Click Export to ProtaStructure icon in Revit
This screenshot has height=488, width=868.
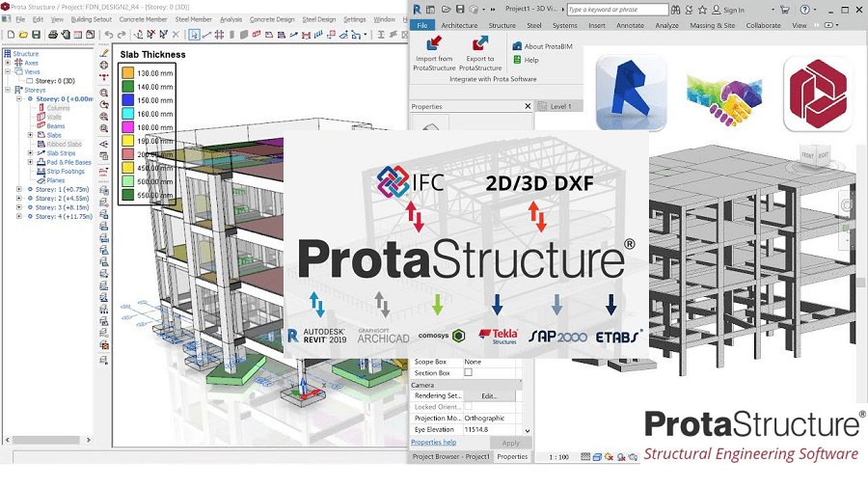[x=480, y=43]
